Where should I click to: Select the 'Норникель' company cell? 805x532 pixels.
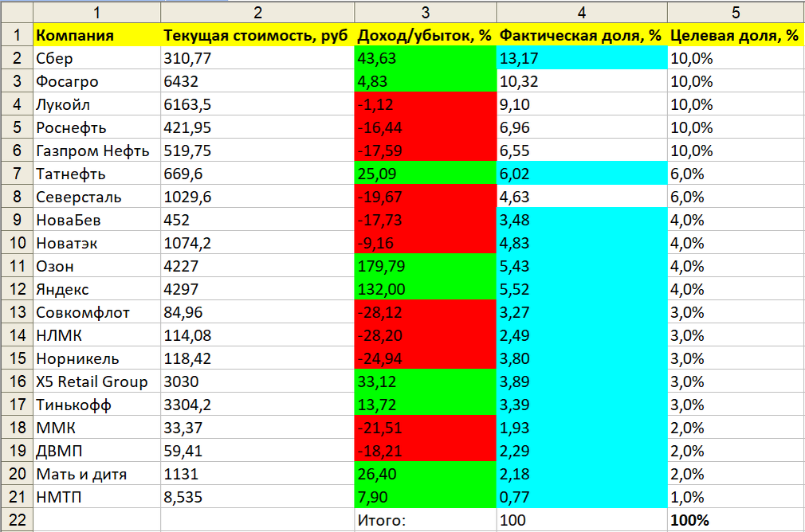[96, 358]
